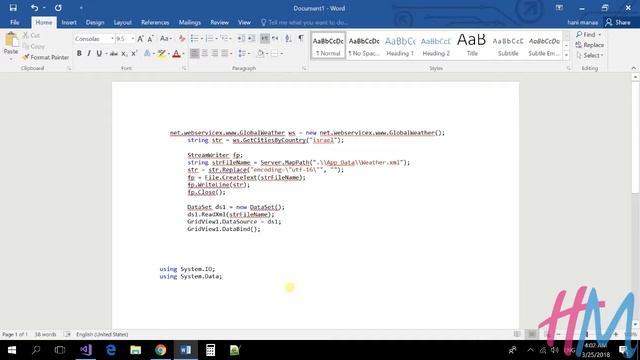The image size is (640, 360).
Task: Open Microsoft Edge from the taskbar
Action: 111,350
